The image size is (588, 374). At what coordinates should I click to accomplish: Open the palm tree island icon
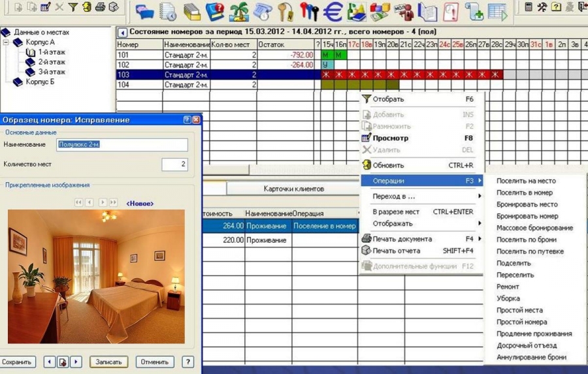(238, 11)
